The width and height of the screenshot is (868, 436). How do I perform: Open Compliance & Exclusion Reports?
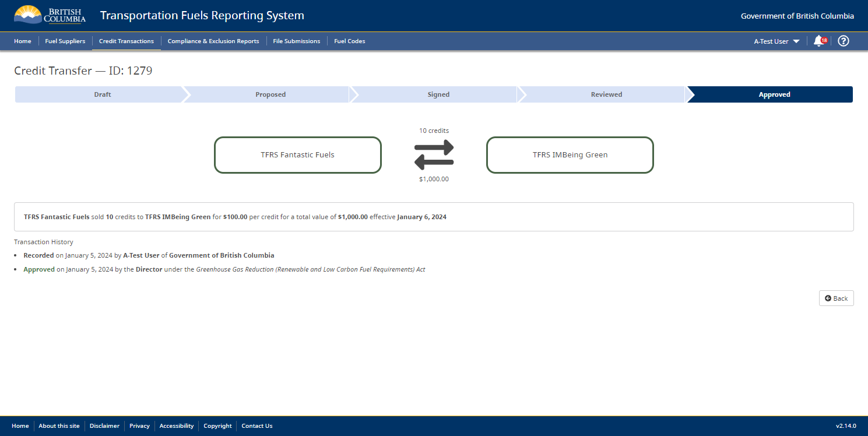click(x=213, y=41)
